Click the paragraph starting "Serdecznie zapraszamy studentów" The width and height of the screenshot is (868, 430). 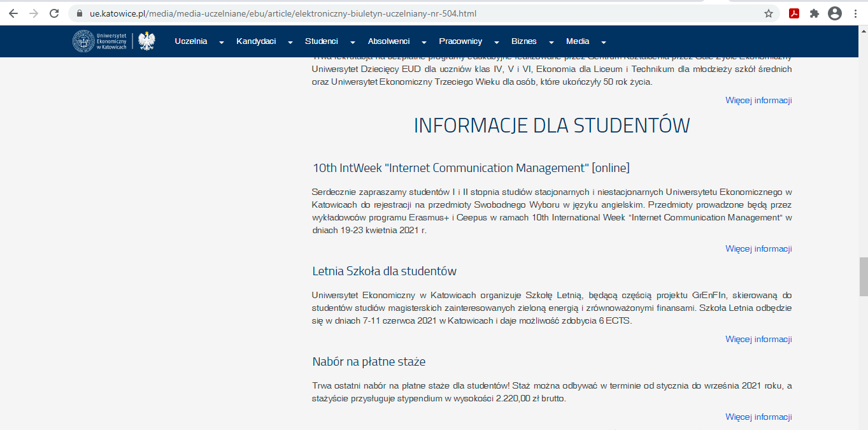[x=552, y=211]
